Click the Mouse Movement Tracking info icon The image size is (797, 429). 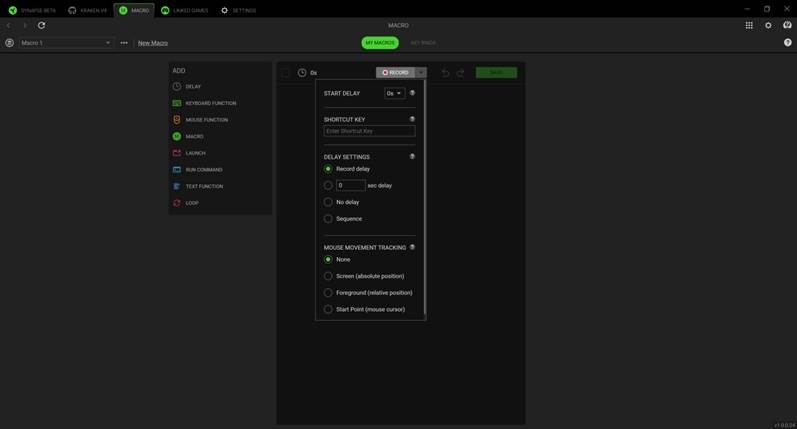point(412,247)
